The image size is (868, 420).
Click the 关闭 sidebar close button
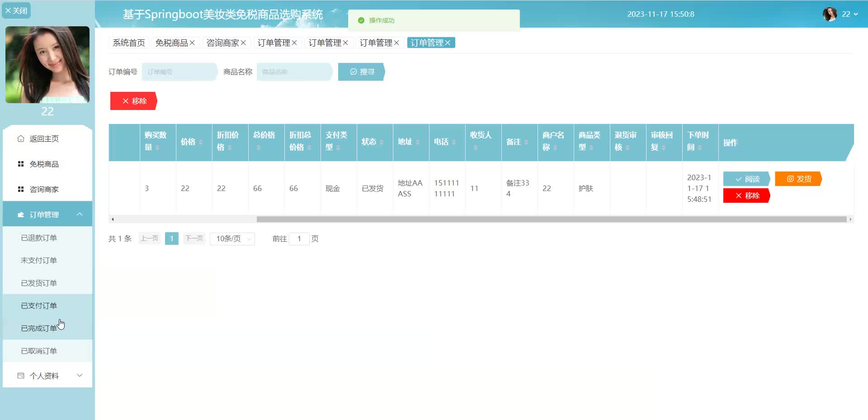(16, 10)
